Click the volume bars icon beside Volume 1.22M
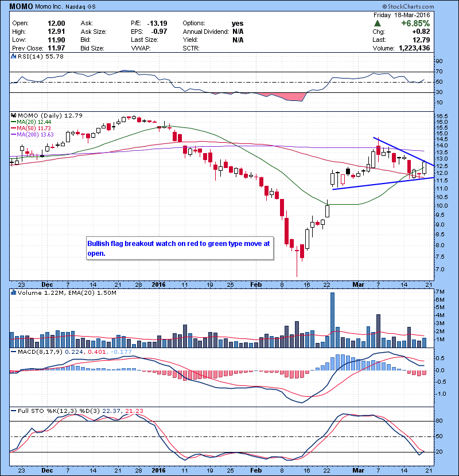Image resolution: width=459 pixels, height=476 pixels. click(x=13, y=292)
